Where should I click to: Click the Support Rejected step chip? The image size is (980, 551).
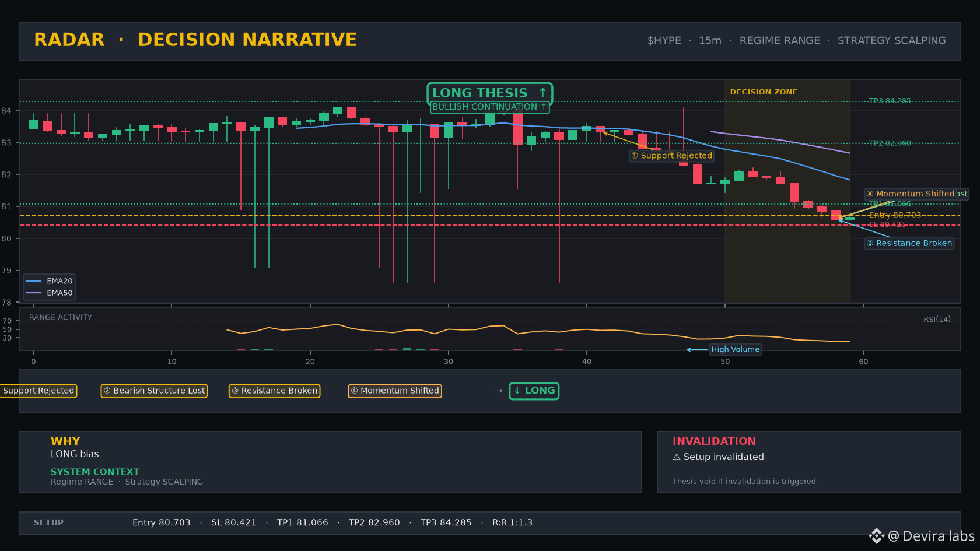(x=38, y=391)
